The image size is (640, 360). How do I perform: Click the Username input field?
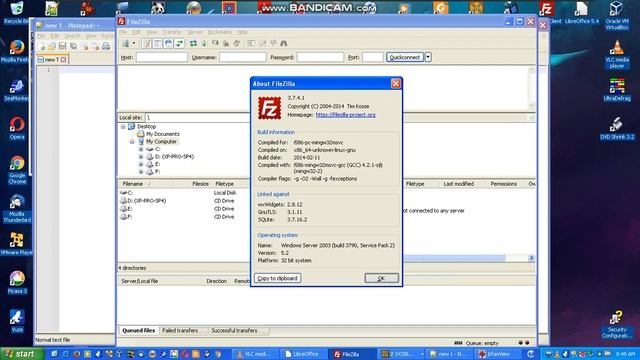pos(242,57)
